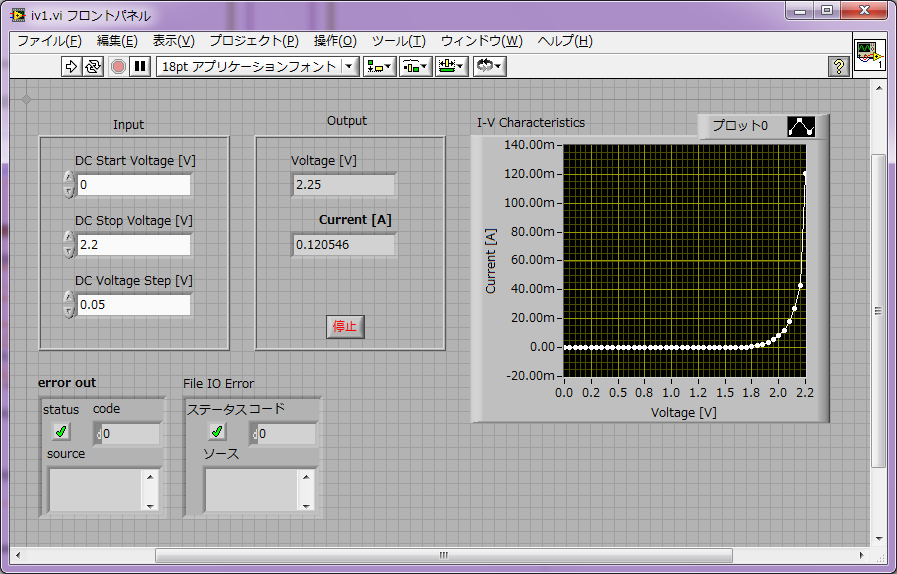Click the I-V Characteristics graph plot area
This screenshot has height=574, width=897.
coord(685,260)
